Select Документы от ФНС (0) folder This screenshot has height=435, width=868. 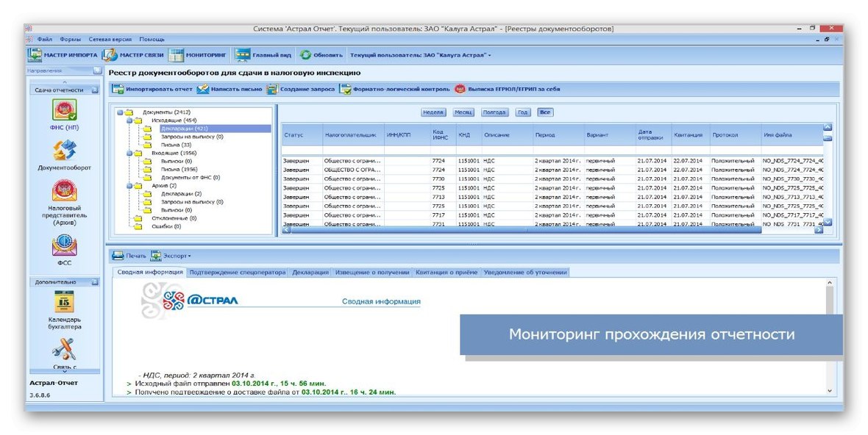pyautogui.click(x=191, y=177)
